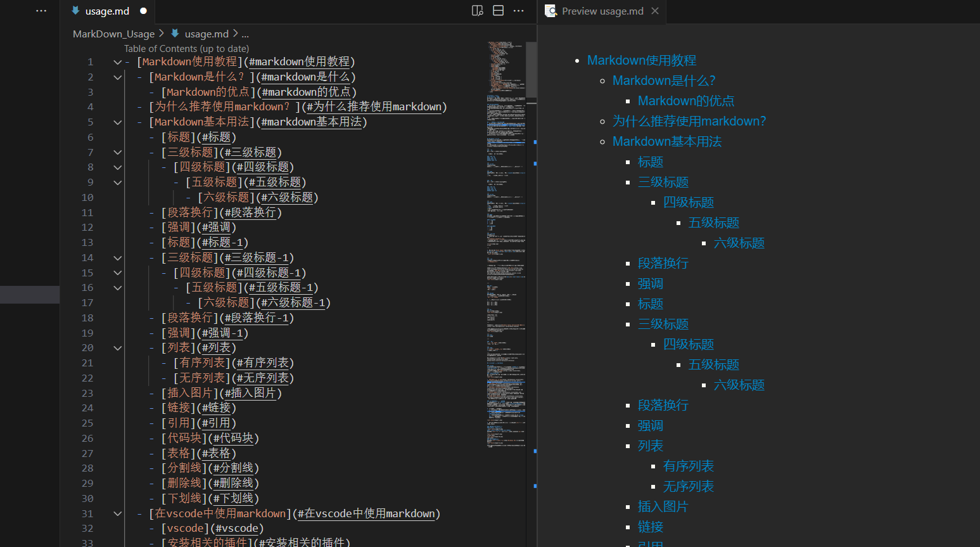Click the breadcrumb ellipsis item
The width and height of the screenshot is (980, 547).
[245, 34]
